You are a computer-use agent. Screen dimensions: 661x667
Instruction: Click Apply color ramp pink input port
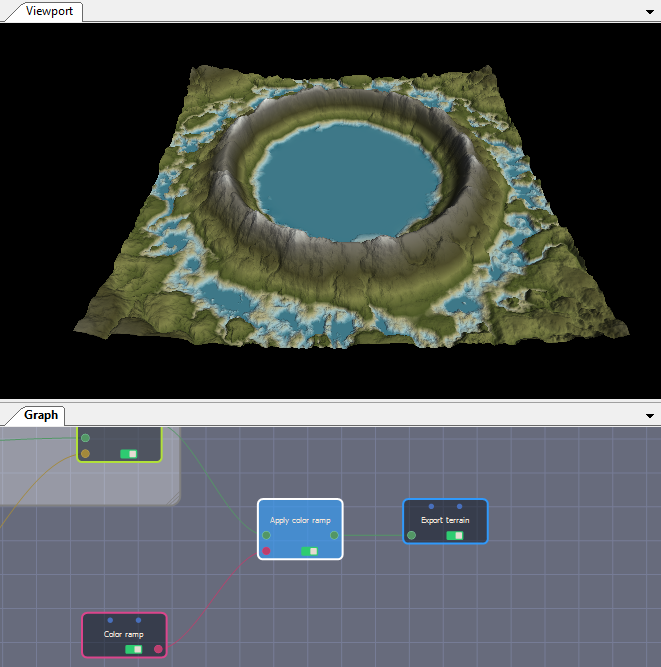pos(266,551)
